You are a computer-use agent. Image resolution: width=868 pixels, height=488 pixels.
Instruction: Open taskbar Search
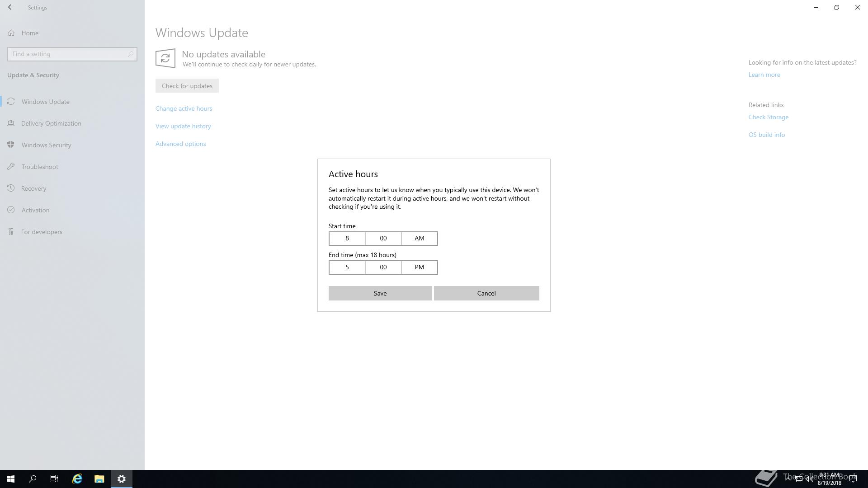[x=33, y=479]
